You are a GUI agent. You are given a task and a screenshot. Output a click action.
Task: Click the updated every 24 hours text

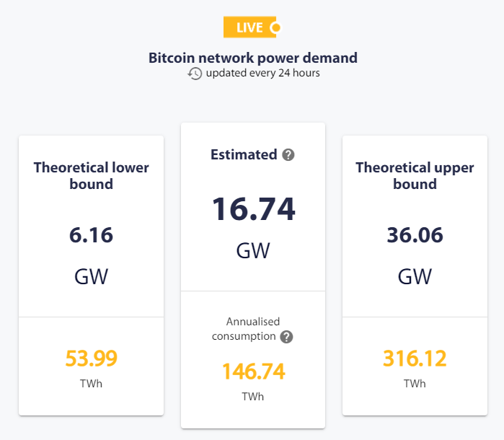pos(263,73)
